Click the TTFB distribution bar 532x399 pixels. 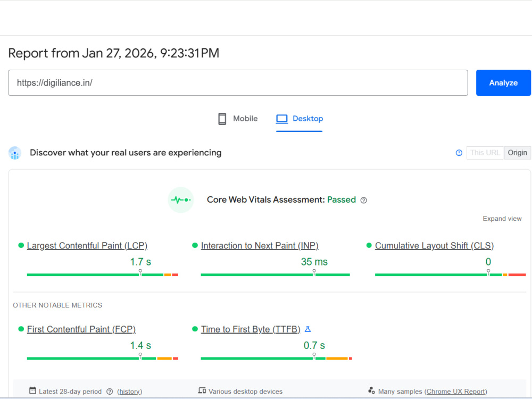point(276,358)
